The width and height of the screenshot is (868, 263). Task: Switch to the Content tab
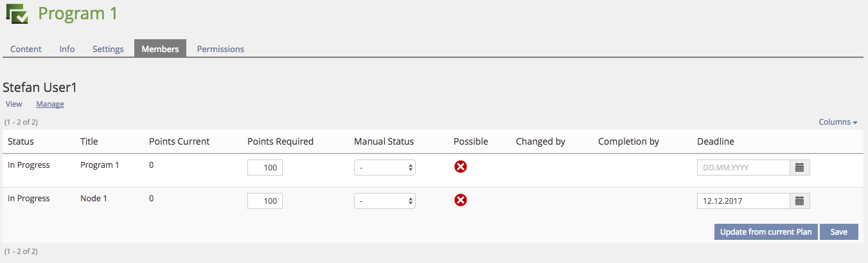tap(26, 49)
